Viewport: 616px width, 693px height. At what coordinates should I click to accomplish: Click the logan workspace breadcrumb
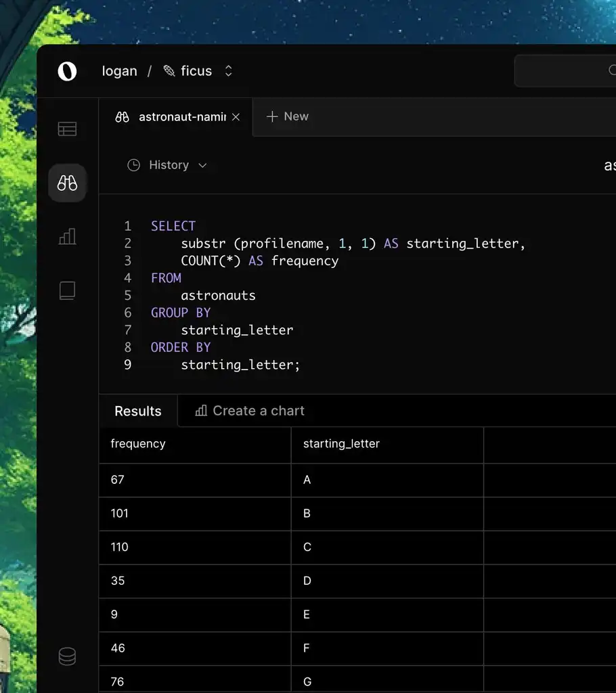(x=119, y=71)
